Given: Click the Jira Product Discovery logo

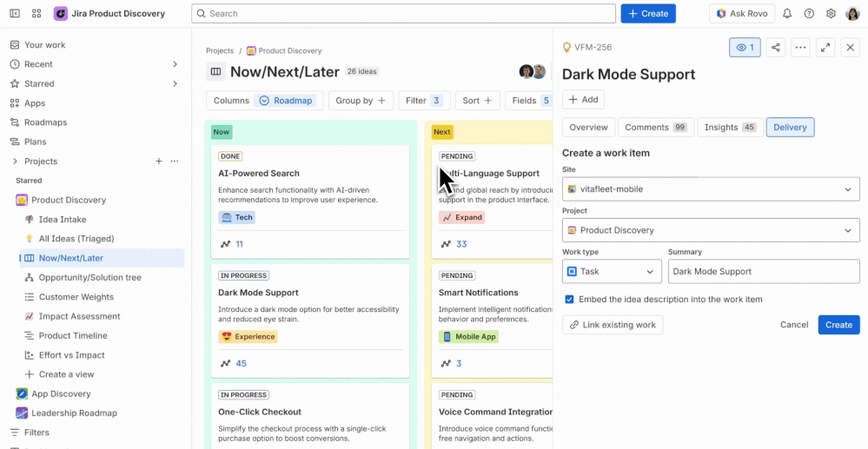Looking at the screenshot, I should click(x=60, y=13).
